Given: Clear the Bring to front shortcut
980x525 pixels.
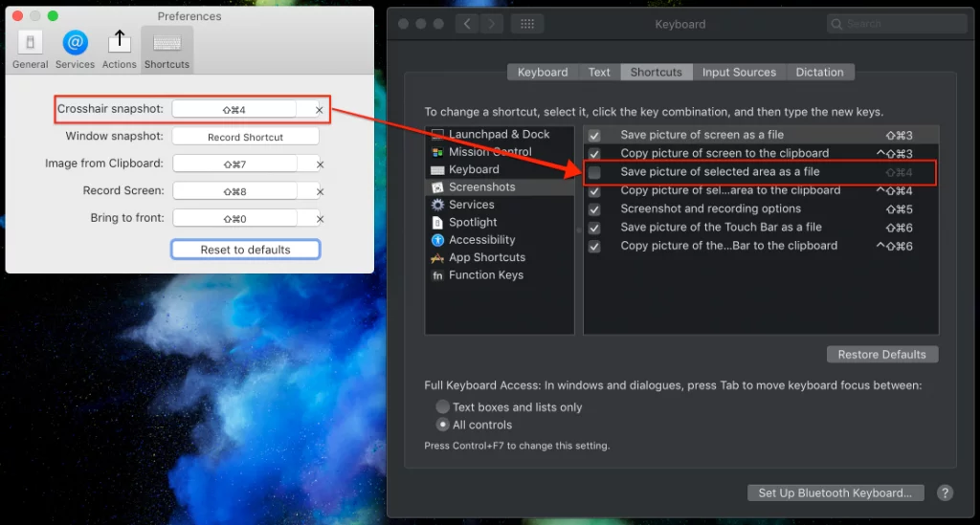Looking at the screenshot, I should [x=320, y=219].
